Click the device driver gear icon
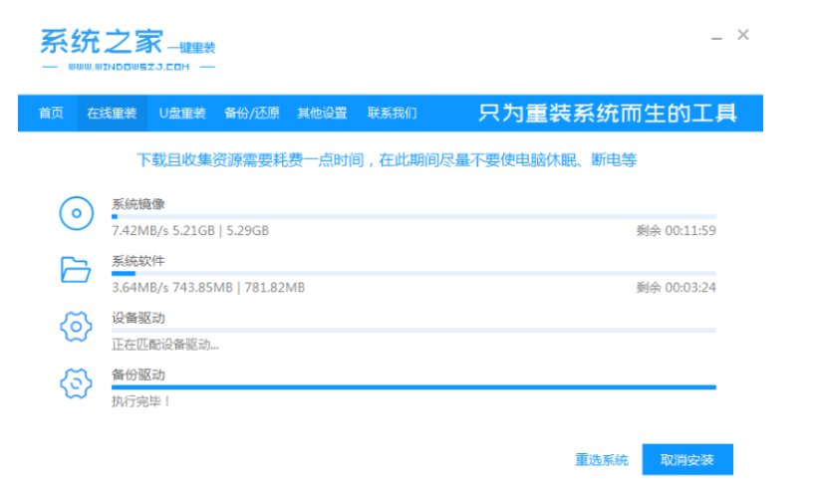The width and height of the screenshot is (820, 504). [76, 327]
